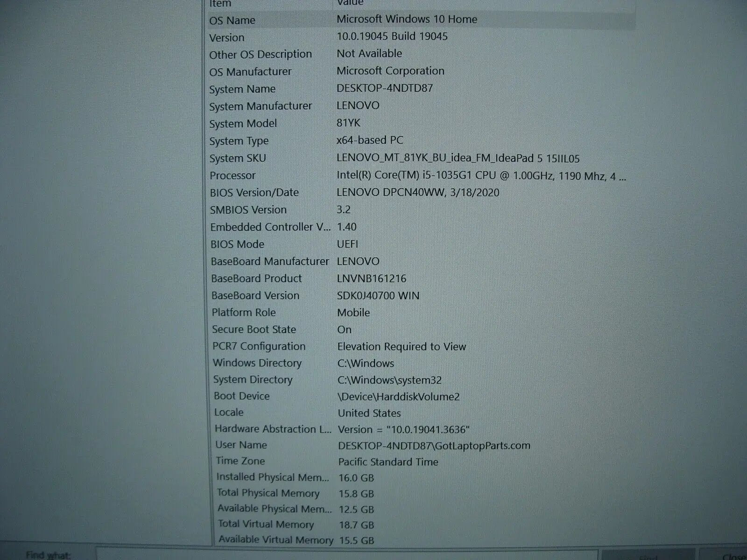The image size is (747, 560).
Task: Select the OS Name row
Action: (420, 20)
